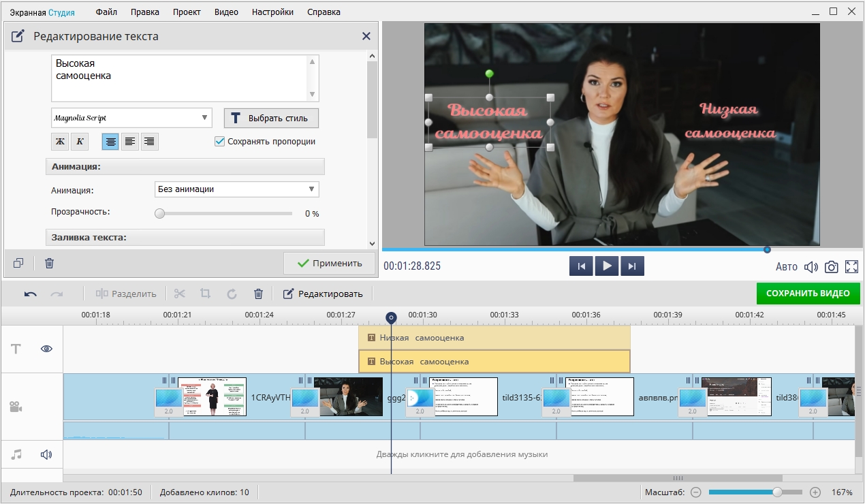Open the 'Проект' menu
The image size is (865, 504).
[x=187, y=12]
